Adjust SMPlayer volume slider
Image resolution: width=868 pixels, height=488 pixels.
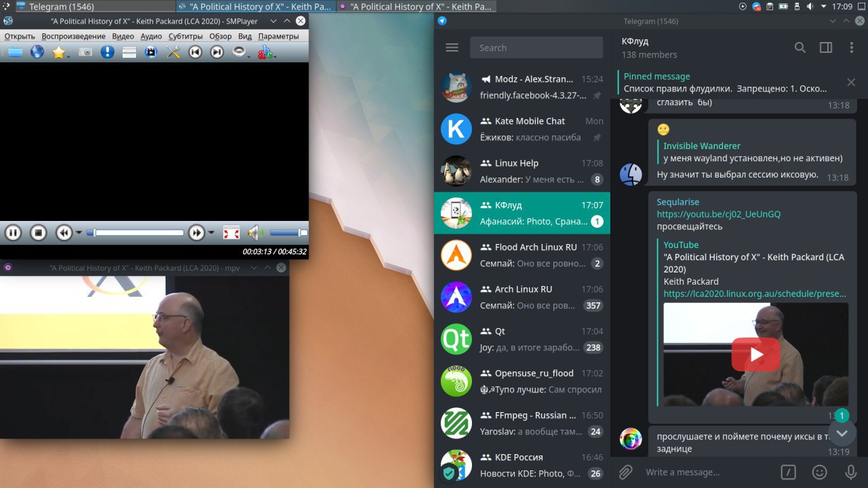click(x=288, y=233)
